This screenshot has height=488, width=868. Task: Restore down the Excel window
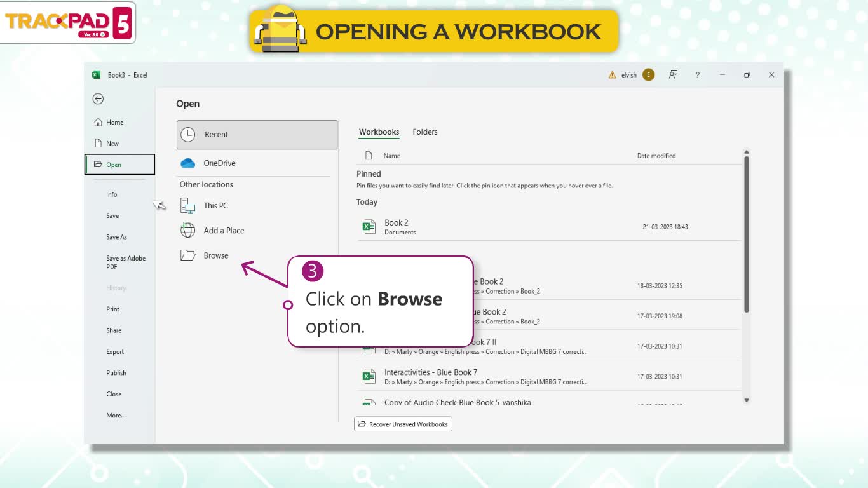pyautogui.click(x=747, y=75)
